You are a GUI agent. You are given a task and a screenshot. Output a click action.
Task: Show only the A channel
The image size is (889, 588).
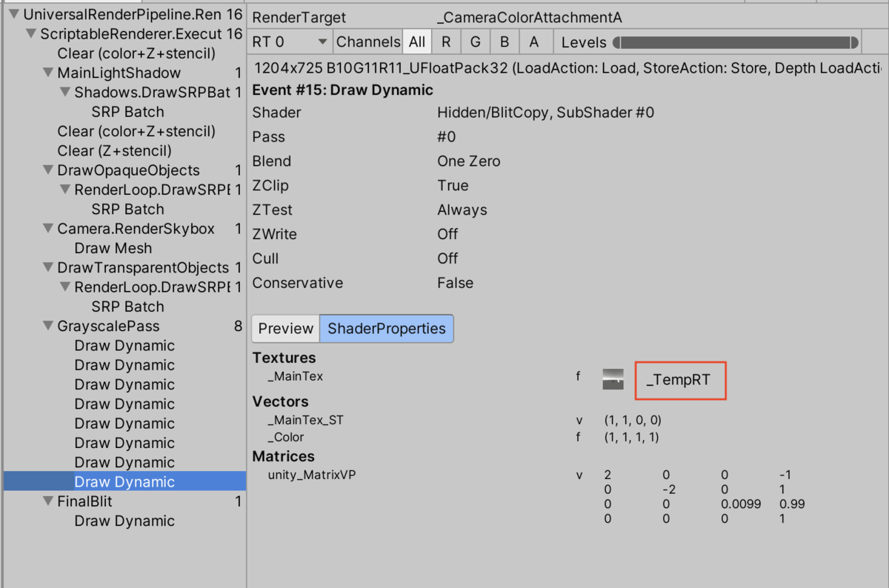pos(534,42)
